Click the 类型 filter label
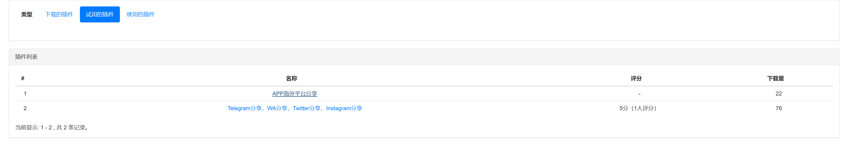This screenshot has height=147, width=868. 27,14
